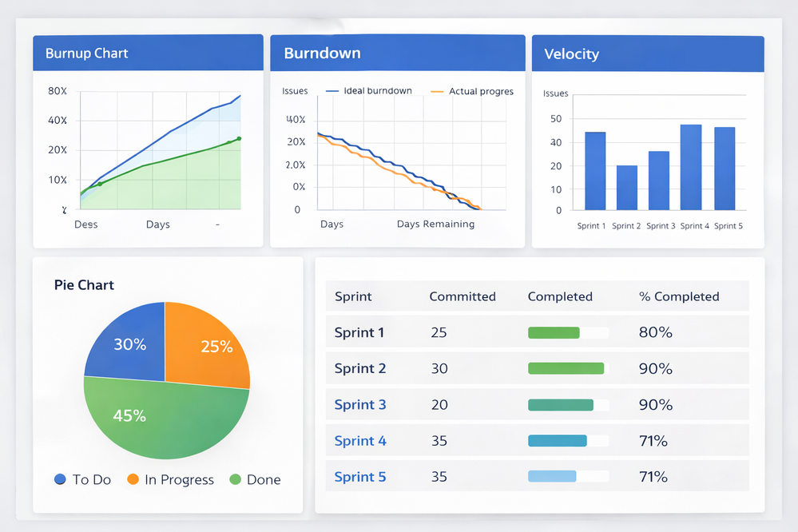Click the Sprint 4 velocity bar

tap(691, 168)
